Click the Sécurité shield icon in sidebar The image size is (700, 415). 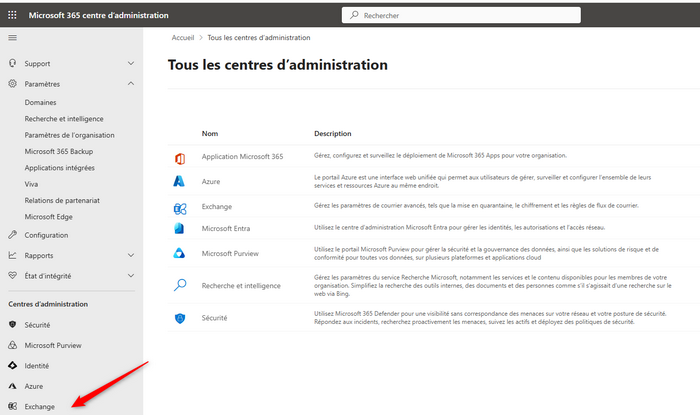pyautogui.click(x=12, y=324)
